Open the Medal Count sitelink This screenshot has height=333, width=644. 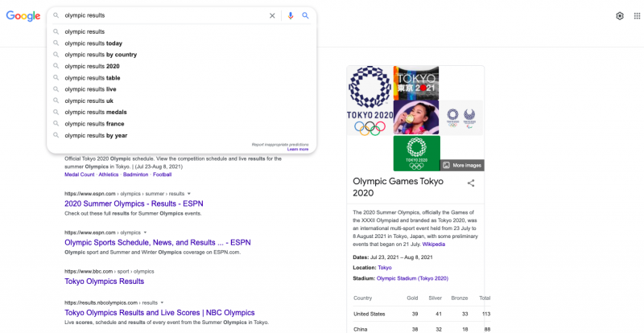(x=79, y=175)
